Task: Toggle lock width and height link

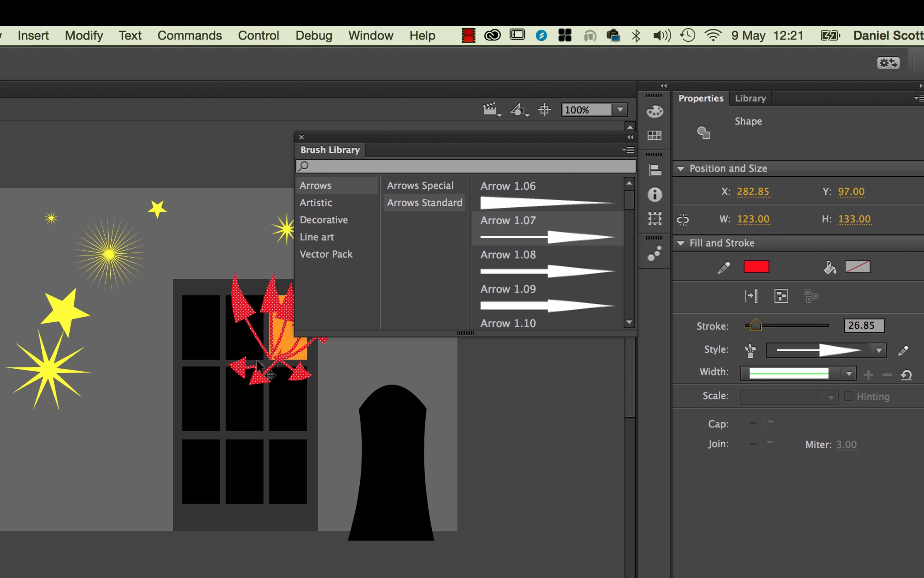Action: click(x=683, y=219)
